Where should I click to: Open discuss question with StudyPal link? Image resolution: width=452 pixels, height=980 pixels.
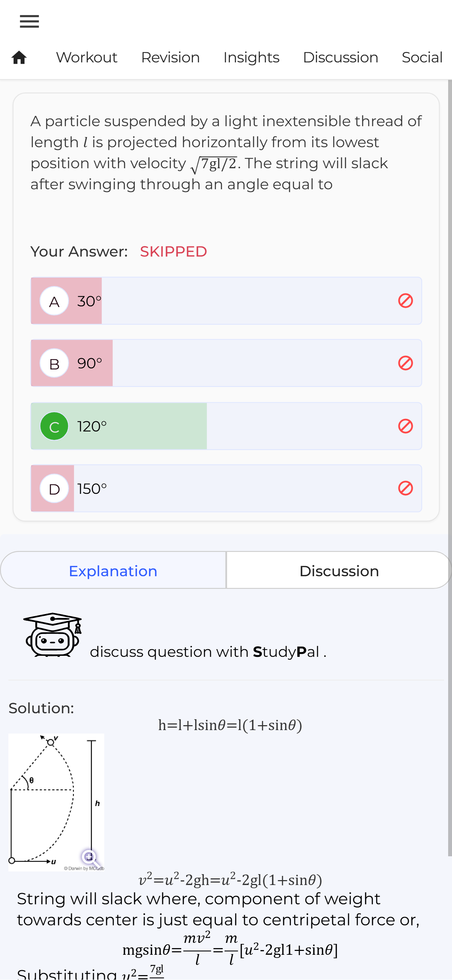[x=208, y=652]
